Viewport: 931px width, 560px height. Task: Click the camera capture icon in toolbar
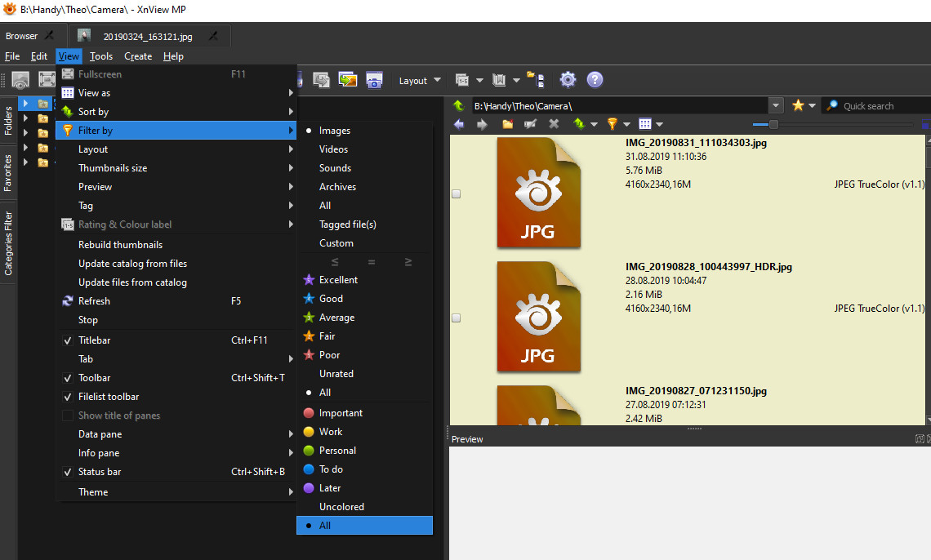(374, 80)
